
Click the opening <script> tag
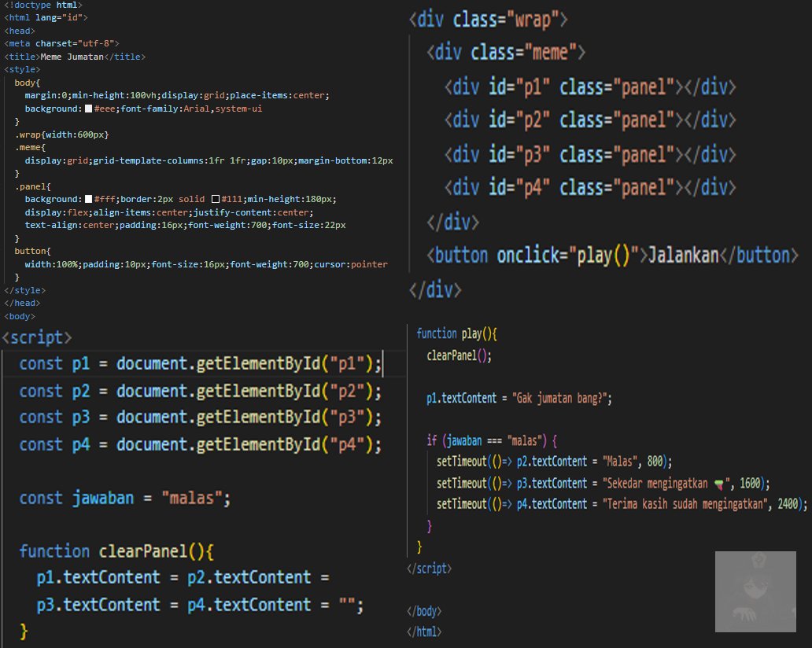[37, 337]
